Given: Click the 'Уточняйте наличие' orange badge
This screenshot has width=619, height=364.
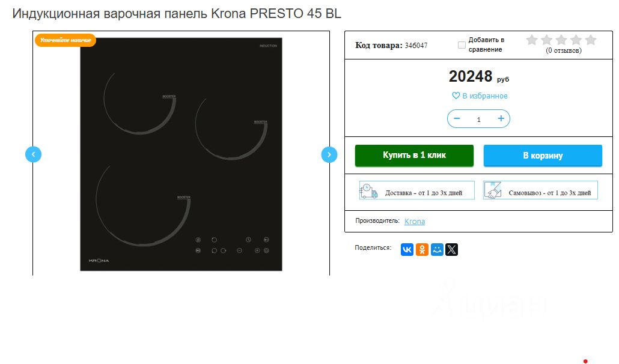Looking at the screenshot, I should point(66,40).
